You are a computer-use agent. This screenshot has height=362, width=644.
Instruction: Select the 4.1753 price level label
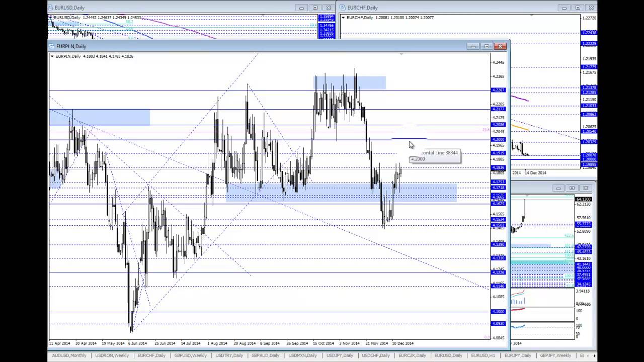point(498,182)
